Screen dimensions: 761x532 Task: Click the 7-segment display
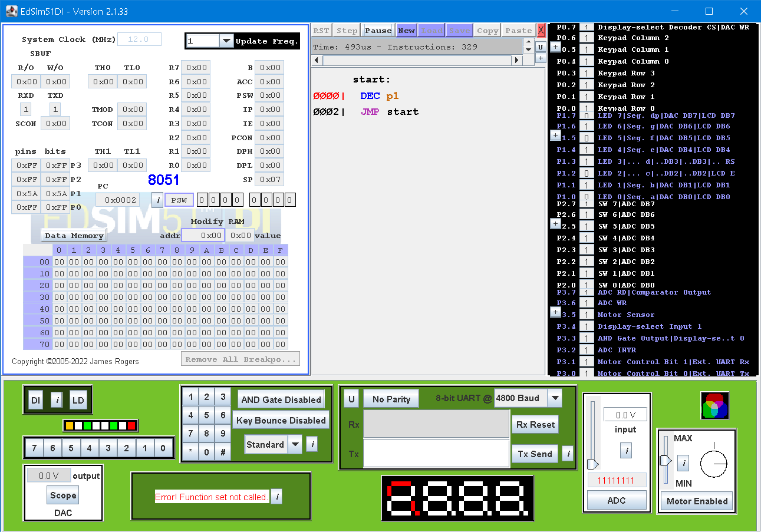click(x=457, y=498)
